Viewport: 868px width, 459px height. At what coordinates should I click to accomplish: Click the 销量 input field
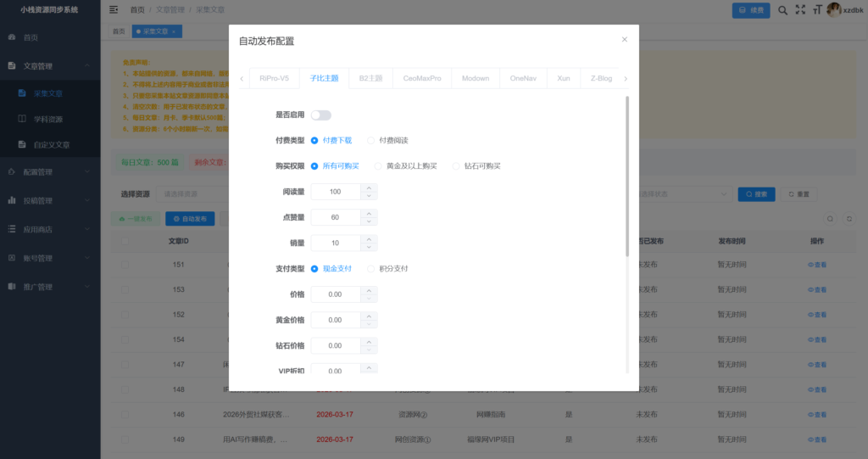pos(336,243)
